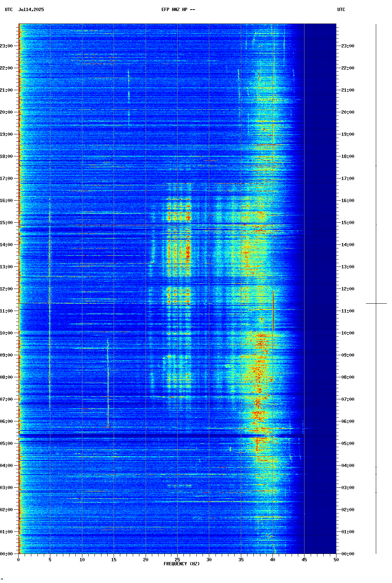The height and width of the screenshot is (583, 392).
Task: Click the right-axis 01:00 time label
Action: (x=348, y=532)
